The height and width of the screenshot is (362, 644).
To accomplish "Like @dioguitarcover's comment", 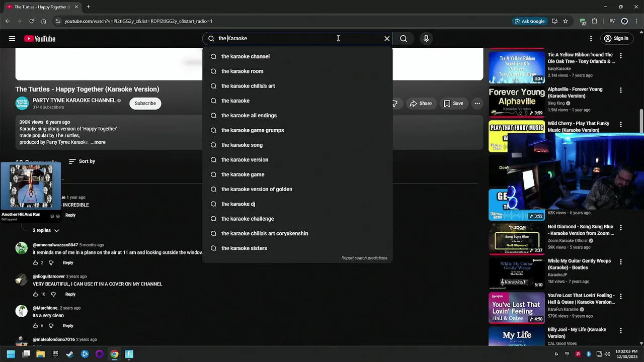I will 35,294.
